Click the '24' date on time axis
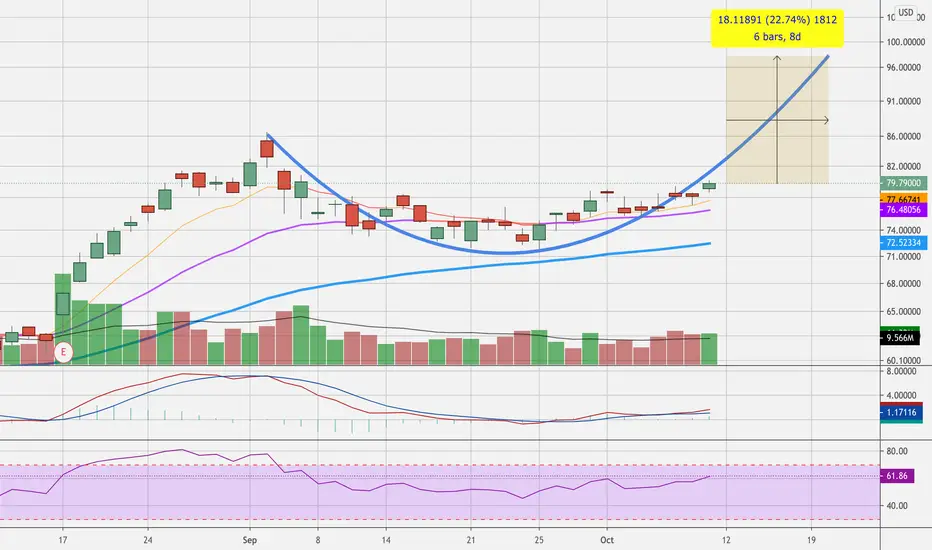The image size is (932, 550). point(148,540)
